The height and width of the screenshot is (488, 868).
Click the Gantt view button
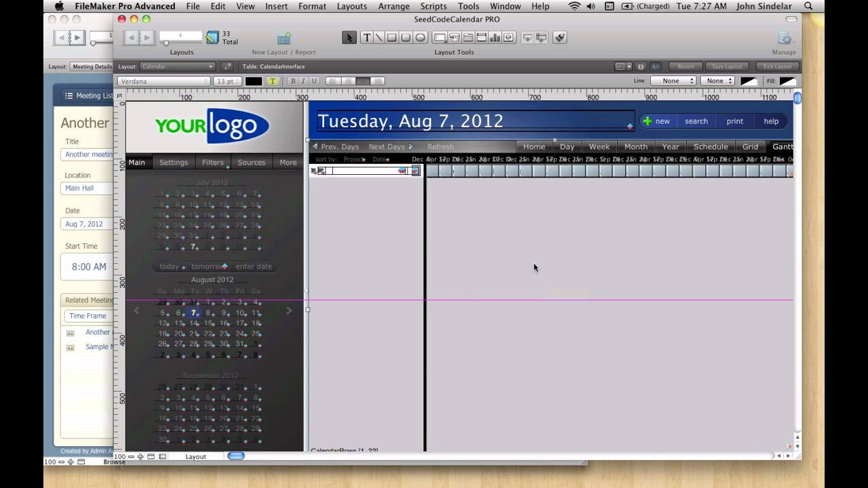(782, 146)
